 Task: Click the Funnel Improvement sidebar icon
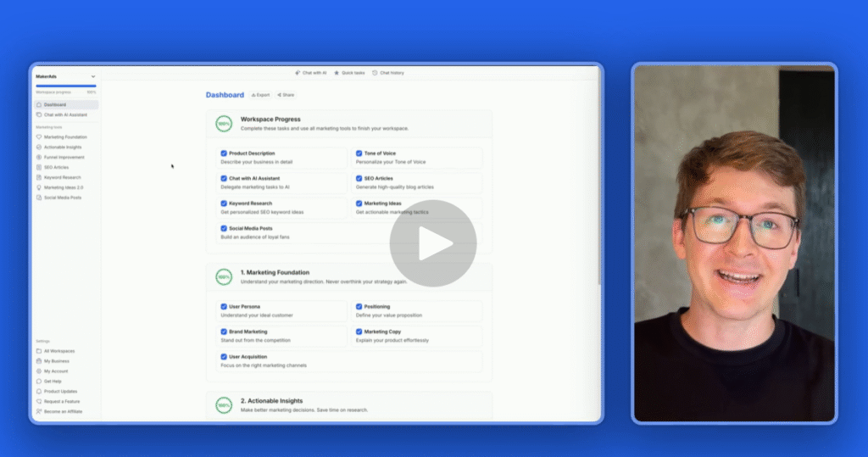click(39, 157)
